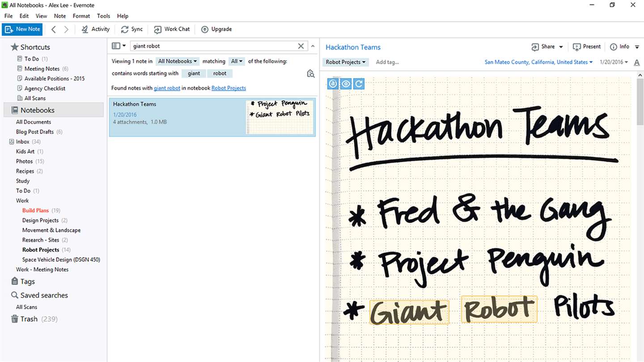Image resolution: width=644 pixels, height=362 pixels.
Task: Click the rotate image icon on attachment
Action: tap(359, 84)
